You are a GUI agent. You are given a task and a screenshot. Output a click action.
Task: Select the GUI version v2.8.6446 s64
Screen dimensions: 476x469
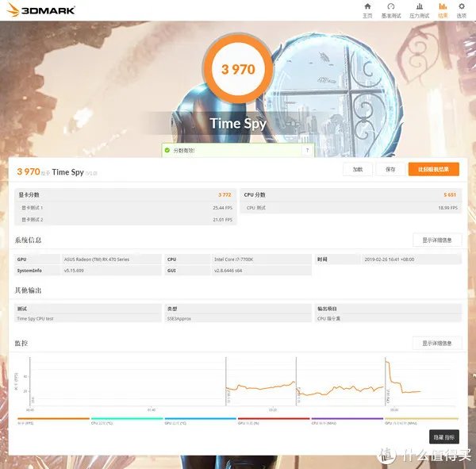tap(228, 271)
